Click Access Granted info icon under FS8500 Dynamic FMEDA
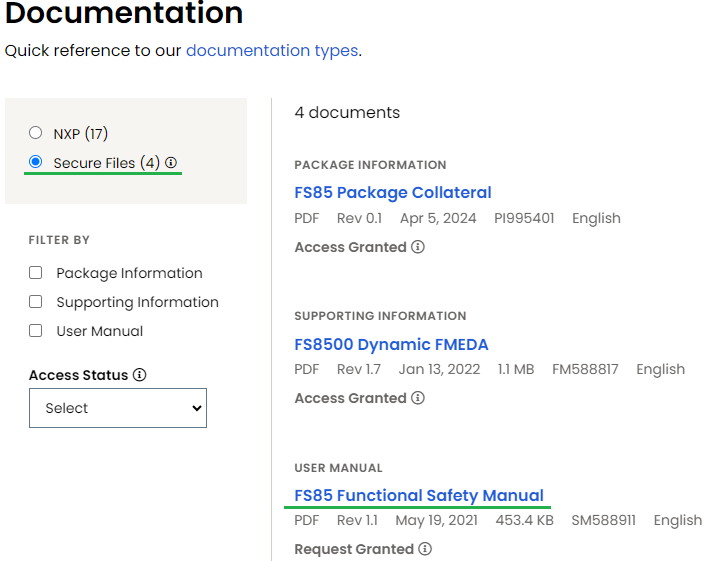Screen dimensions: 711x561 click(418, 398)
